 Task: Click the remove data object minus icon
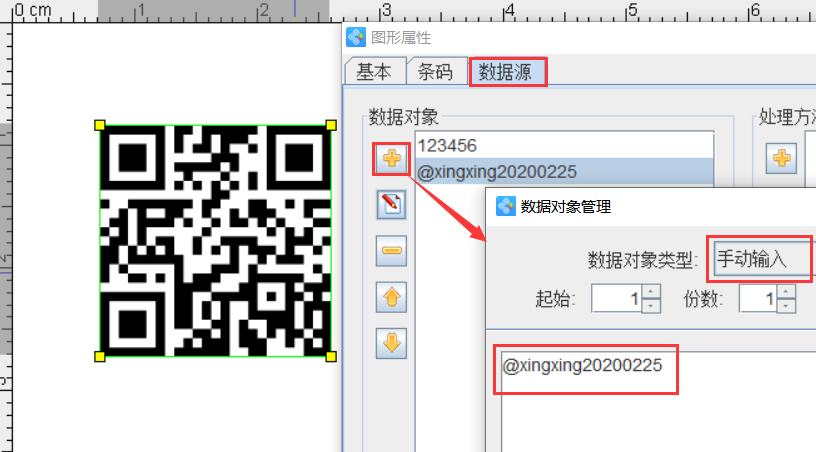391,251
